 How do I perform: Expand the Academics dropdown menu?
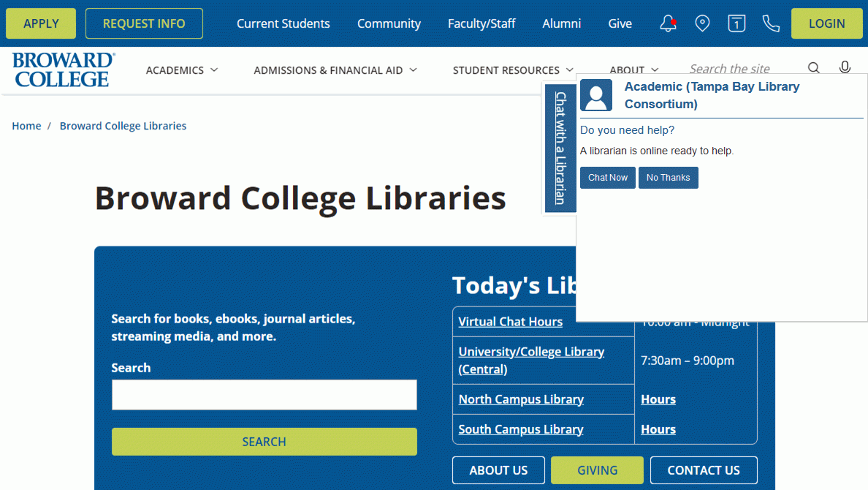click(x=182, y=70)
